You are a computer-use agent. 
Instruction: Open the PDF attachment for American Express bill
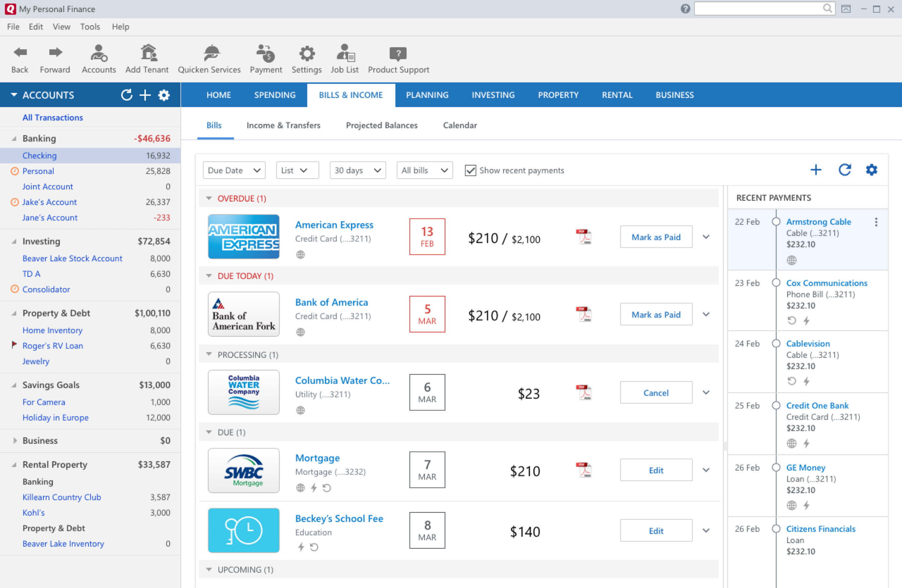[x=584, y=237]
